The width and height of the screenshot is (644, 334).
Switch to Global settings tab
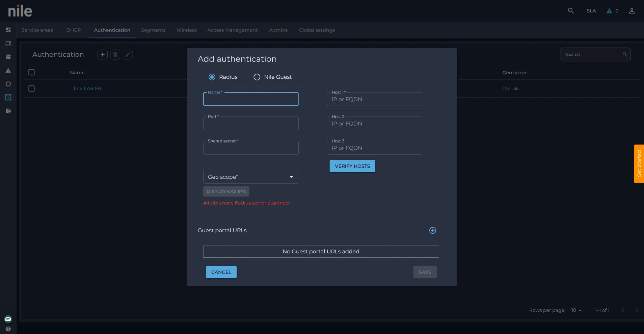pyautogui.click(x=317, y=30)
